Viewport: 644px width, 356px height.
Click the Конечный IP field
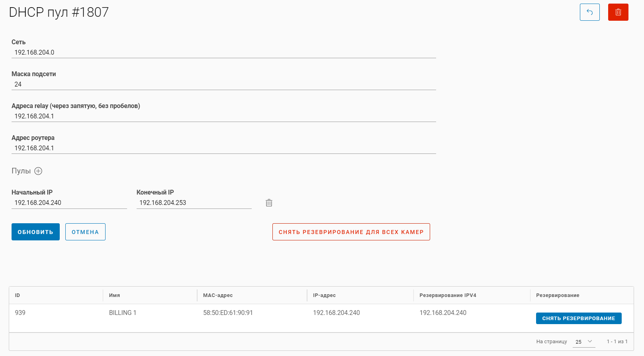pos(194,203)
